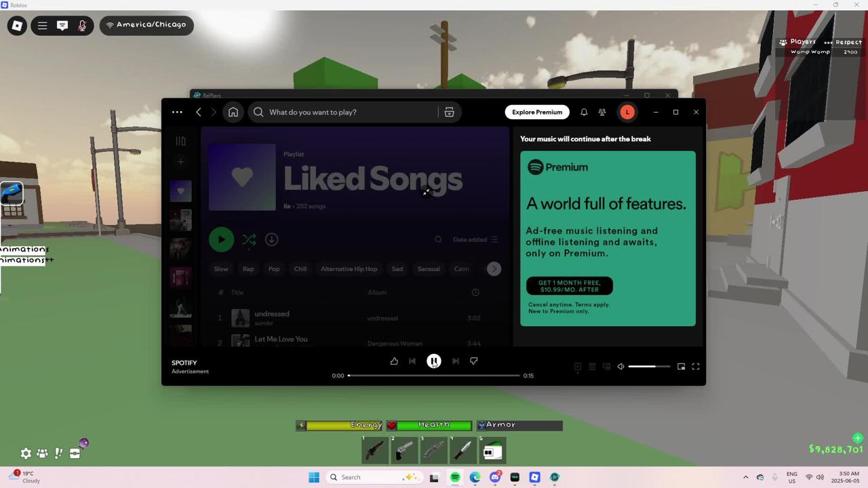Viewport: 868px width, 488px height.
Task: Sort by the Album column header
Action: tap(377, 293)
